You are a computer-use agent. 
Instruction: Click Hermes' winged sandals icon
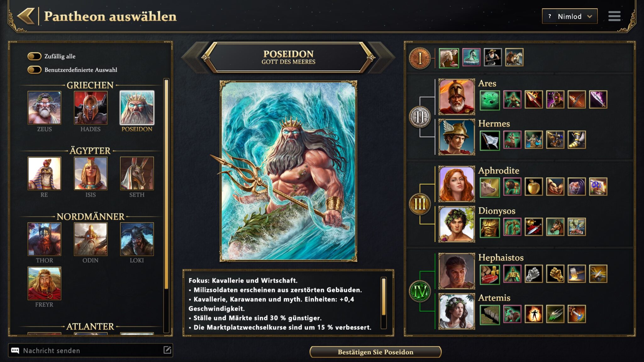(x=576, y=140)
